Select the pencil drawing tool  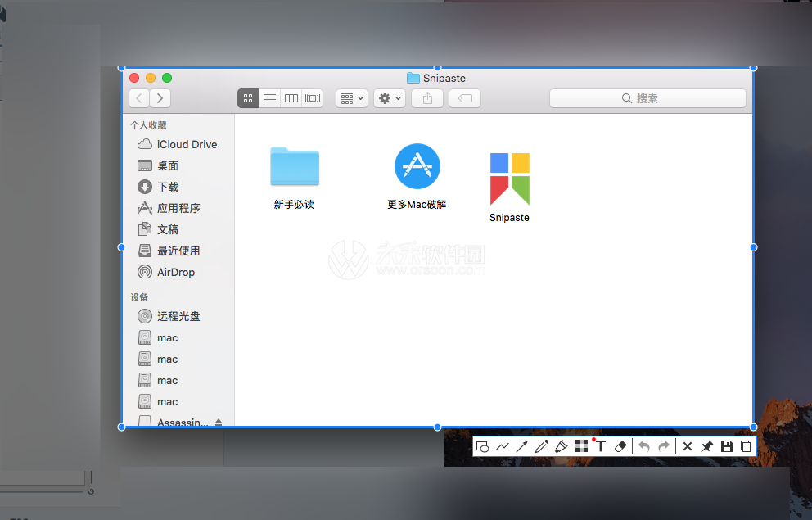pos(542,446)
